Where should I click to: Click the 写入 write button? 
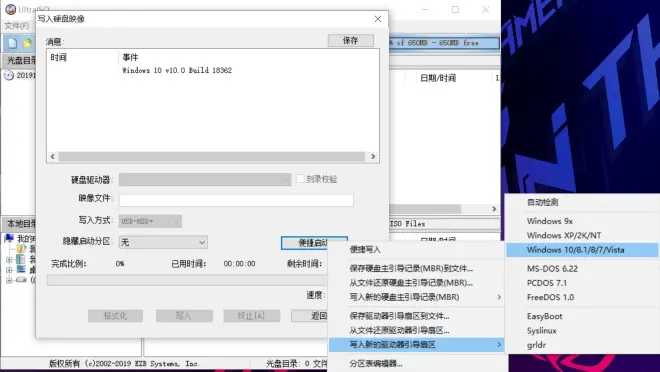(184, 316)
